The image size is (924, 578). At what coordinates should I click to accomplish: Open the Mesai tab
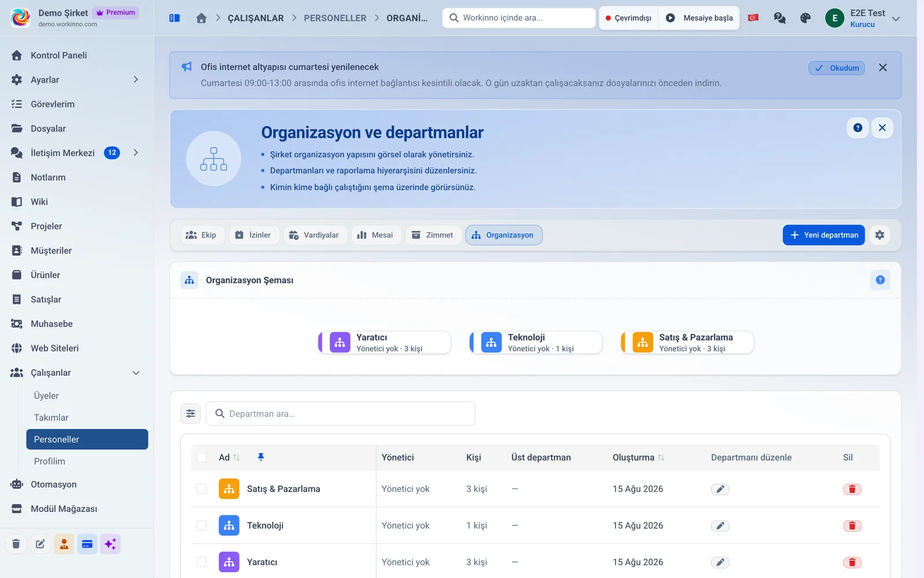pos(376,235)
